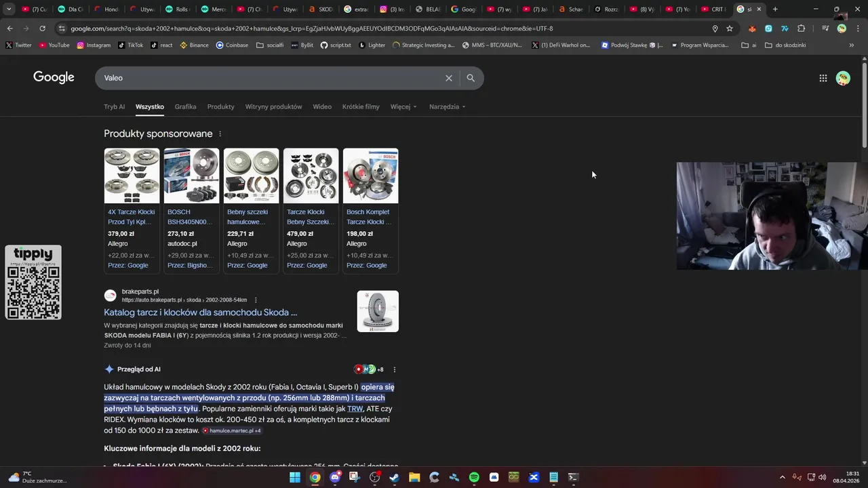Open the Instagram bookmark
Screen dimensions: 868x488
coord(94,45)
